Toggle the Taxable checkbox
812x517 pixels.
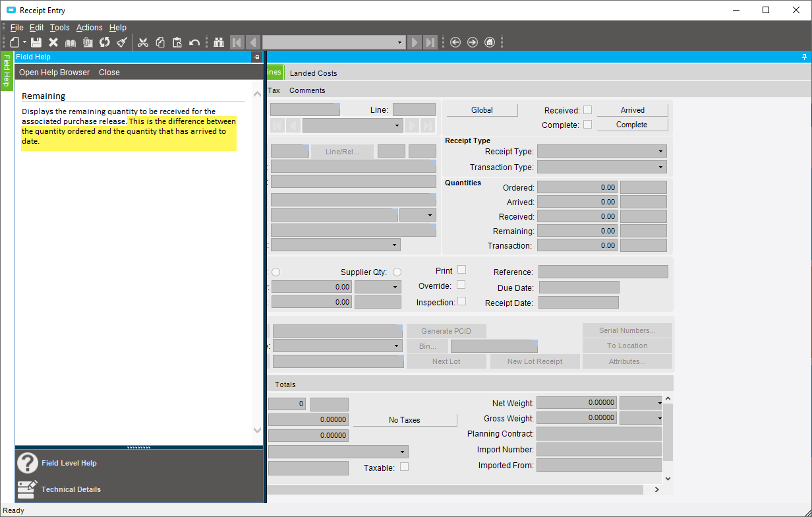click(x=405, y=467)
